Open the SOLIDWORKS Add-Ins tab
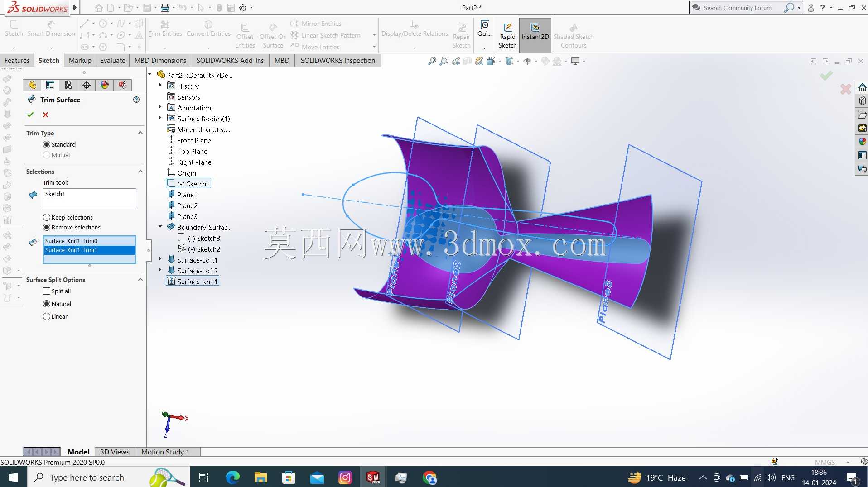 (230, 60)
